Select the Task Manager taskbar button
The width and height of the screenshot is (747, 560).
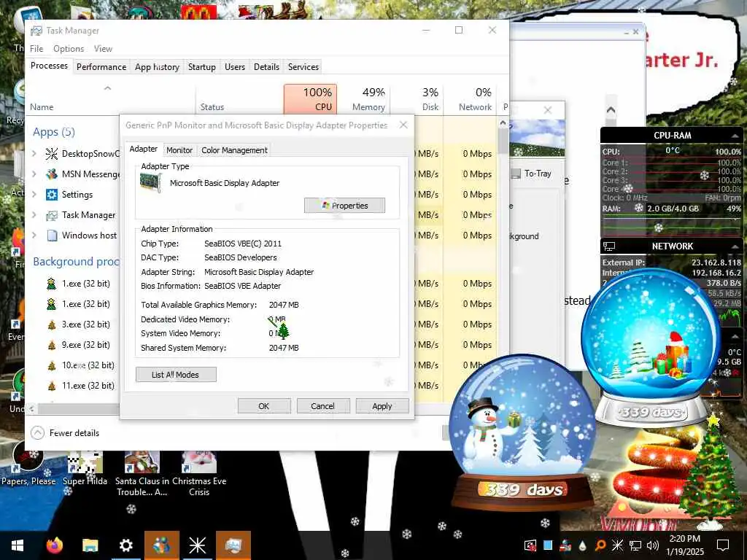pyautogui.click(x=233, y=545)
